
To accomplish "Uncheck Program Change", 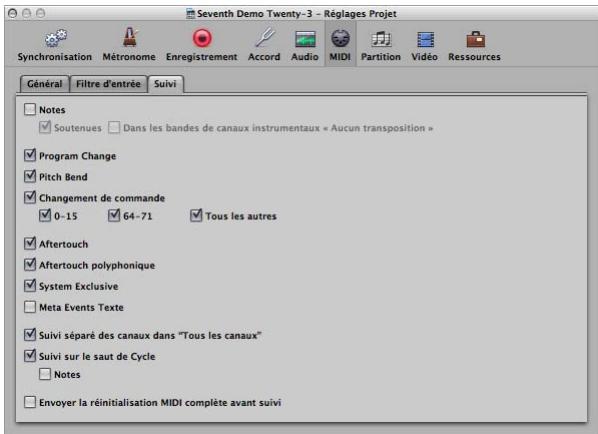I will (30, 156).
